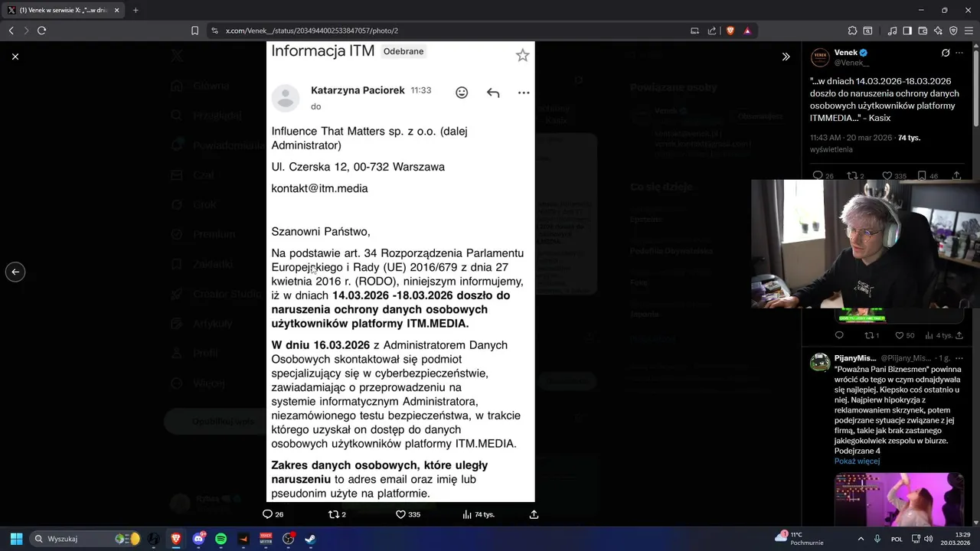Select the 'Venek w serwisie X' browser tab
This screenshot has width=980, height=551.
(x=64, y=10)
